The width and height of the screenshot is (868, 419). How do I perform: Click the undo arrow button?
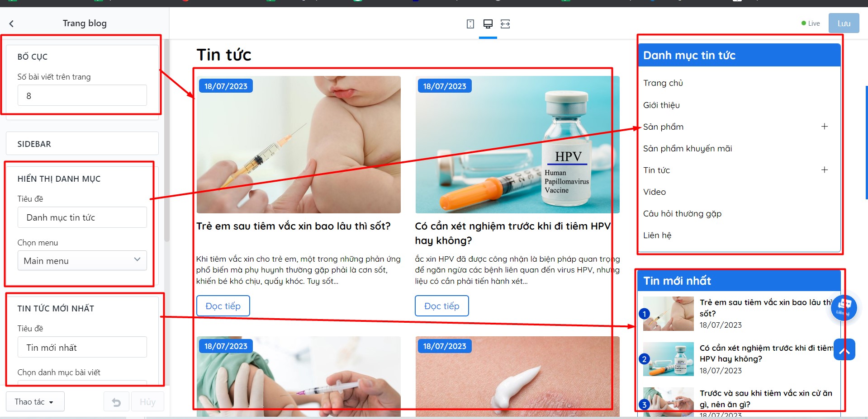click(x=116, y=402)
